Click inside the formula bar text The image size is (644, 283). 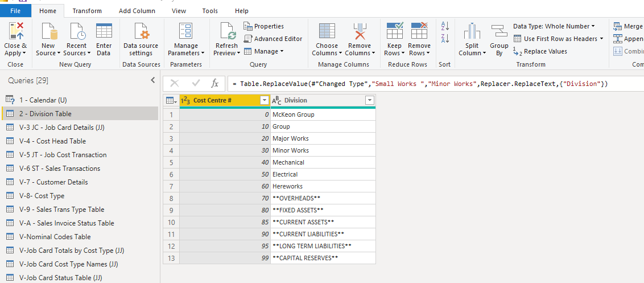(x=420, y=84)
